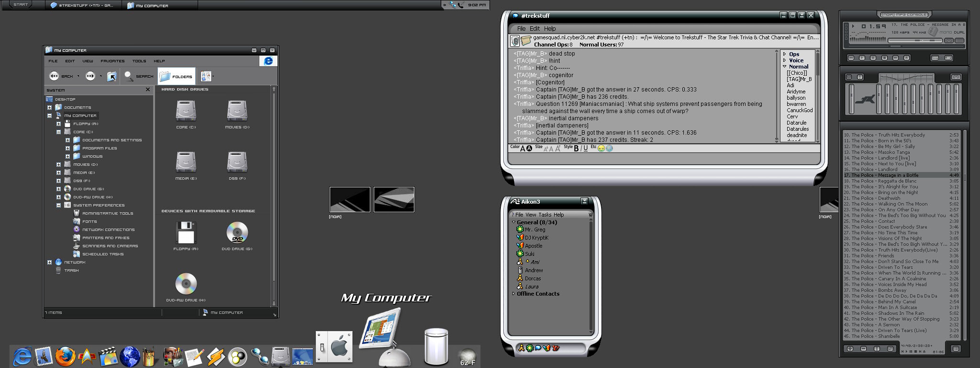Expand the Voice user group
Image resolution: width=980 pixels, height=368 pixels.
(785, 60)
